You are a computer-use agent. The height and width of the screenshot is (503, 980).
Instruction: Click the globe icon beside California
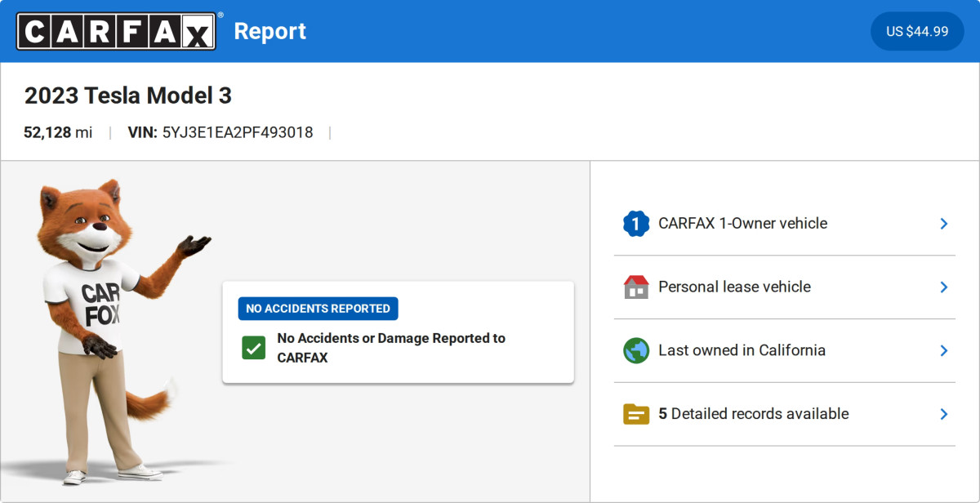pos(635,350)
